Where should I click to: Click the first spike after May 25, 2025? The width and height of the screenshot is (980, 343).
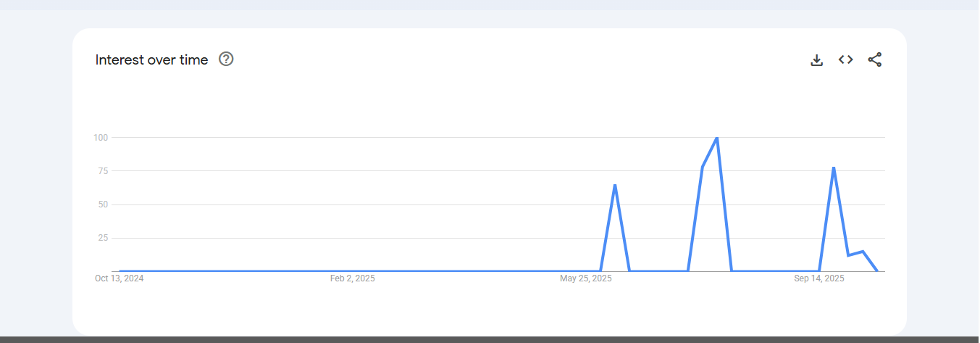(x=615, y=185)
